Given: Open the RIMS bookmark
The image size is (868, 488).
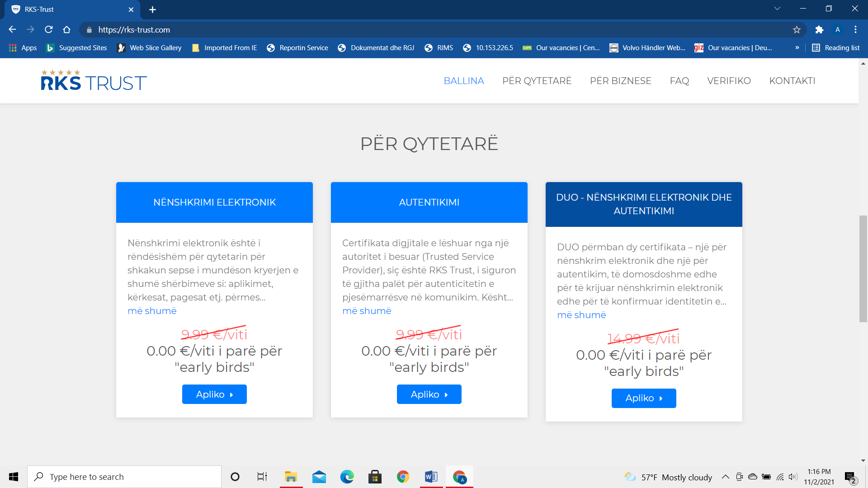Looking at the screenshot, I should [x=439, y=47].
